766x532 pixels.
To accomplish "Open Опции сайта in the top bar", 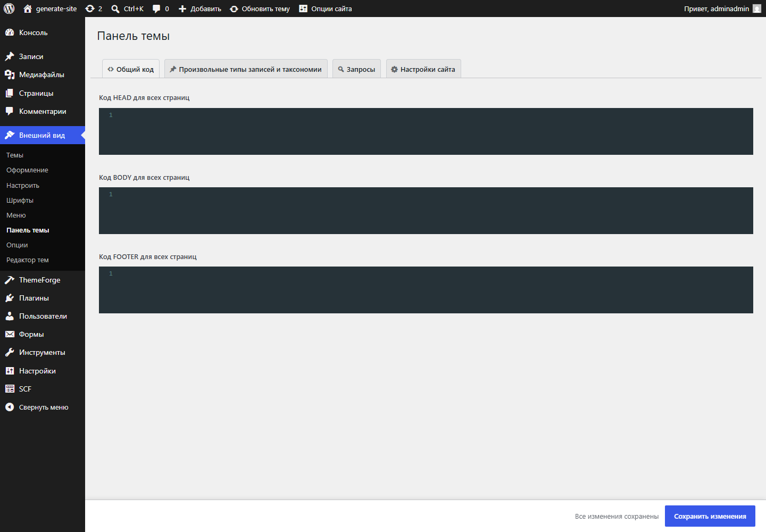I will pos(326,9).
